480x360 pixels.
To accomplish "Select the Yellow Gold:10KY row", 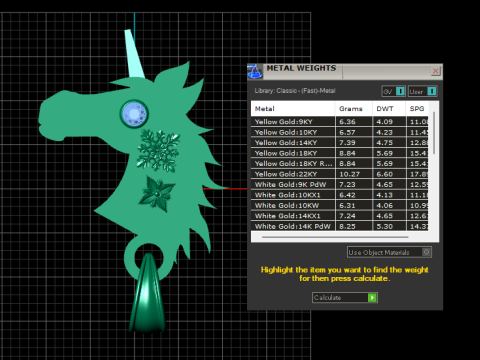I will pos(340,132).
